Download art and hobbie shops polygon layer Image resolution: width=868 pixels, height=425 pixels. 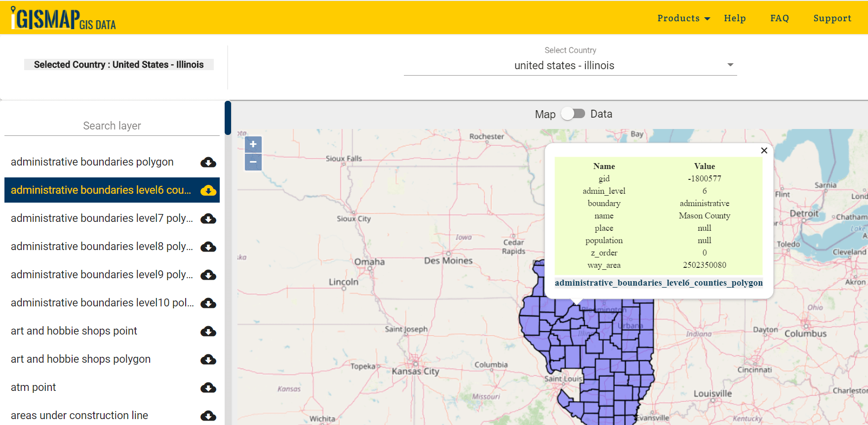tap(208, 359)
